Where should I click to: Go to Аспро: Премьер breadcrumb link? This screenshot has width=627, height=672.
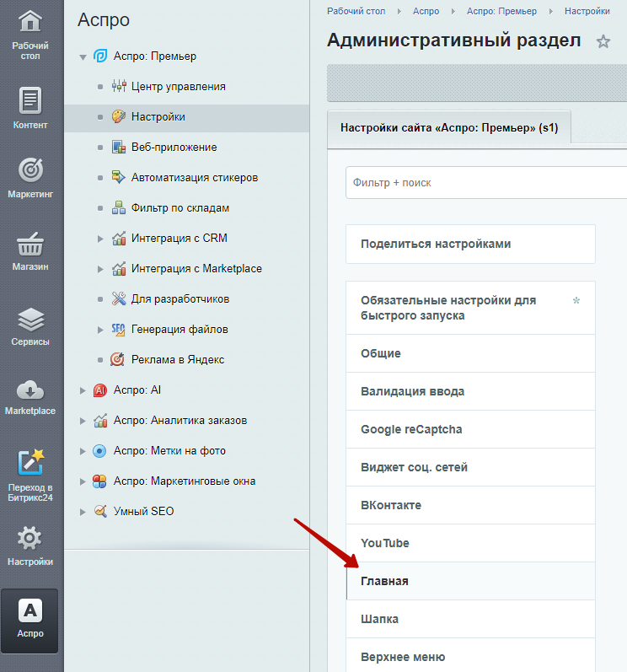(x=501, y=11)
